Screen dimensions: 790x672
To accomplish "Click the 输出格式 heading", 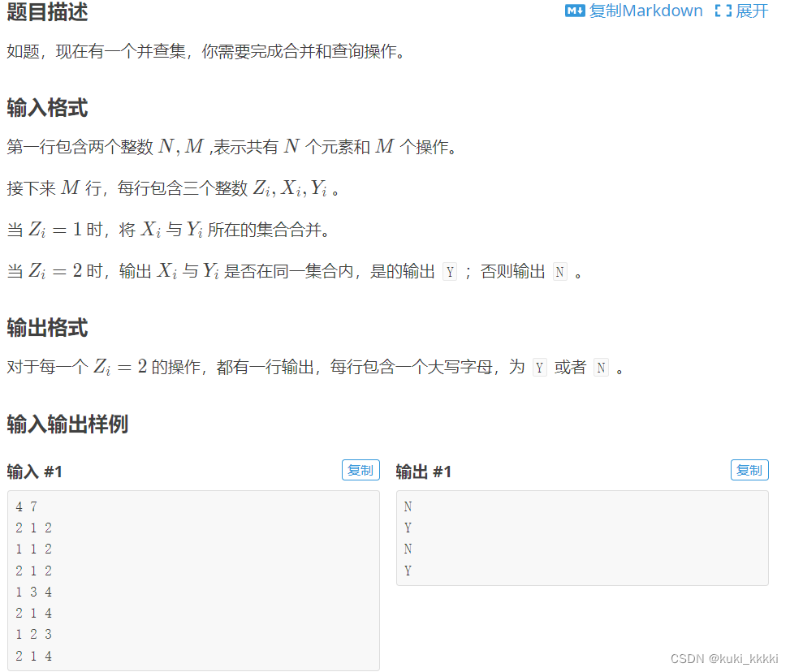I will pos(47,327).
